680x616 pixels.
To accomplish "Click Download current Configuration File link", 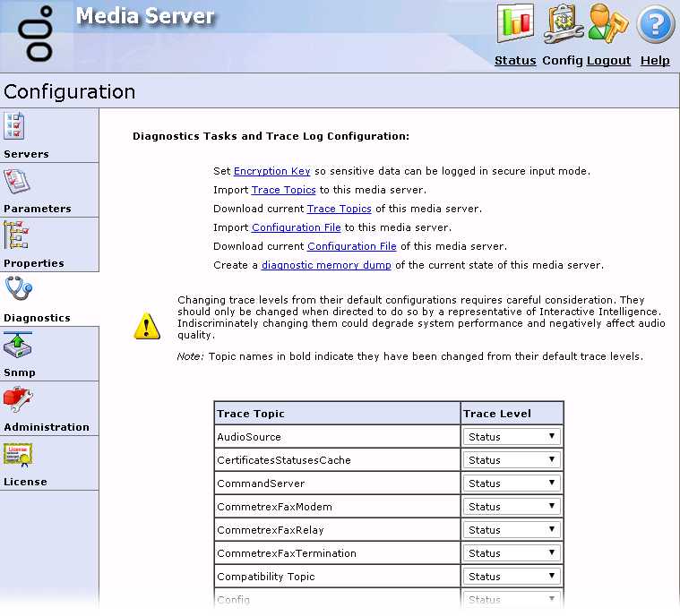I will click(351, 246).
